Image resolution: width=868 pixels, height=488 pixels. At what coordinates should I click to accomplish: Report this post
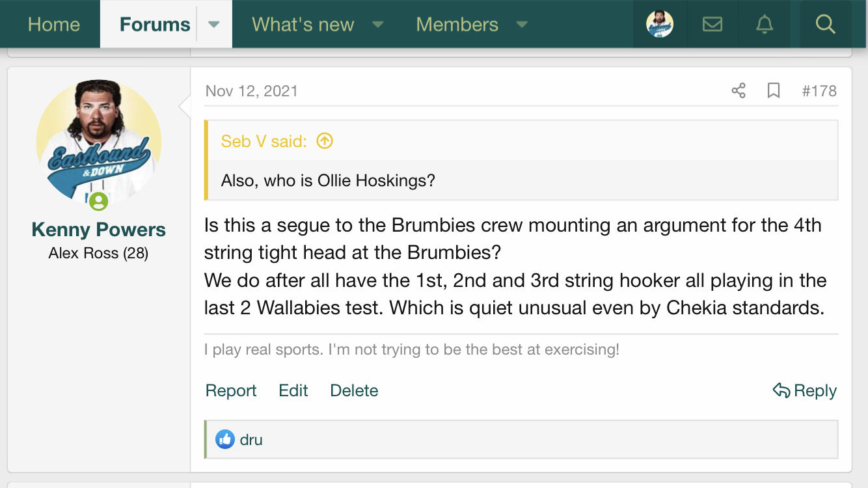tap(231, 390)
